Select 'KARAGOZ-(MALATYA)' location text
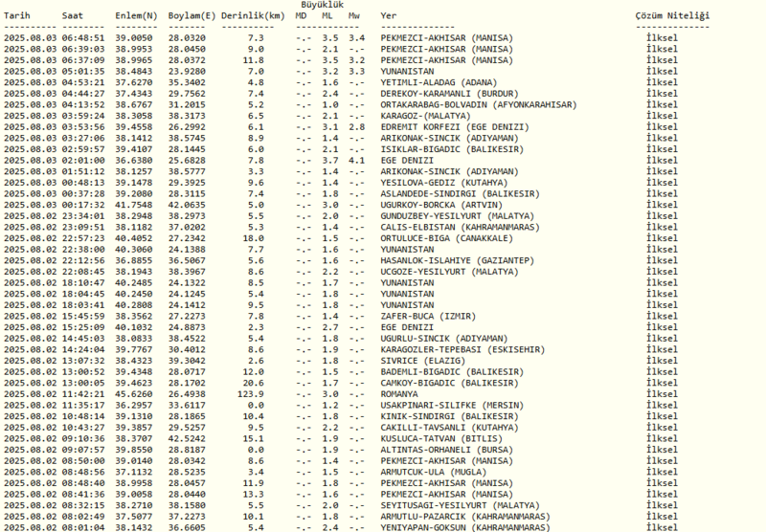 (x=425, y=116)
